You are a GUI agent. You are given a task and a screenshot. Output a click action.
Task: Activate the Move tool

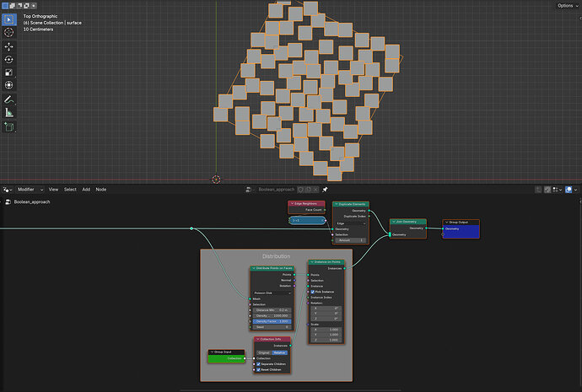(x=9, y=46)
